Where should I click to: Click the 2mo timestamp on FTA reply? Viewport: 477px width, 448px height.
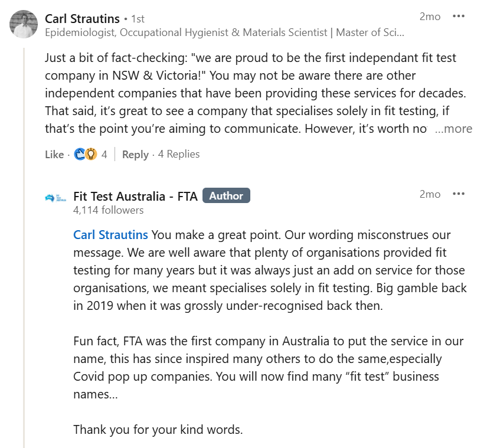(430, 194)
